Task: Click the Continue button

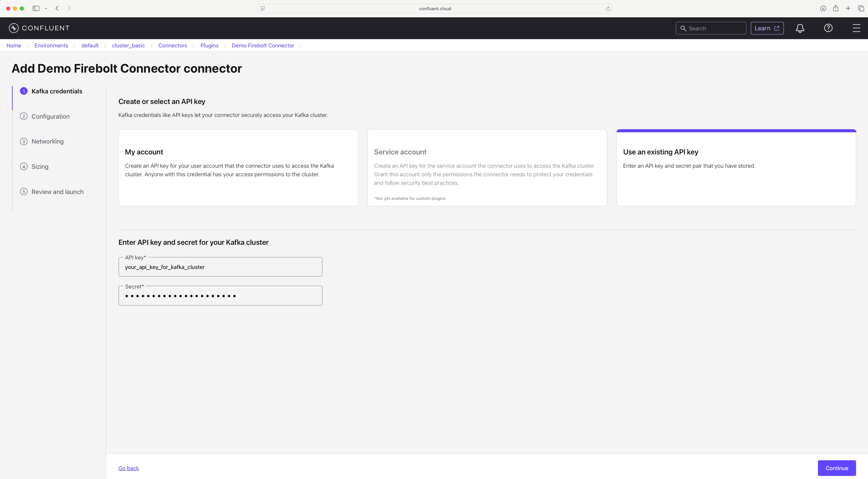Action: (837, 468)
